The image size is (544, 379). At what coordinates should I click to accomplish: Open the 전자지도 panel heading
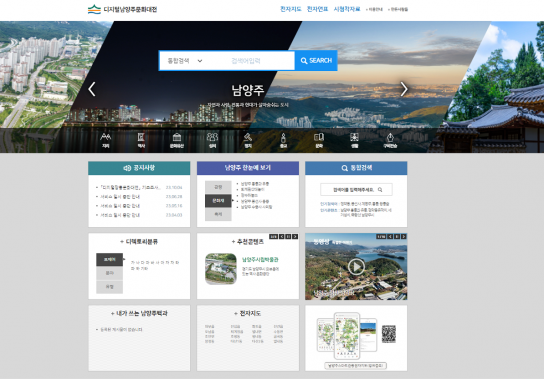pyautogui.click(x=248, y=313)
